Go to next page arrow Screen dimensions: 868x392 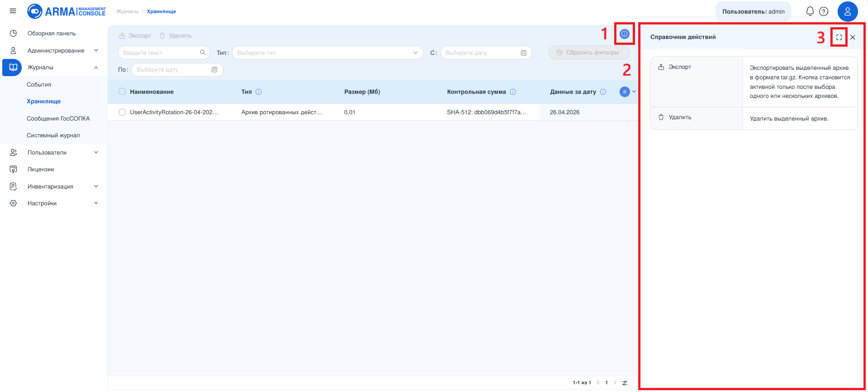pos(615,383)
